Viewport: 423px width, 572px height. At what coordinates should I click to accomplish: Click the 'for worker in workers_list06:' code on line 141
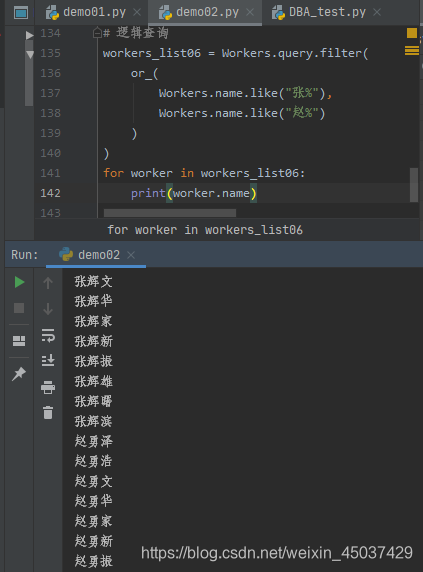tap(204, 173)
